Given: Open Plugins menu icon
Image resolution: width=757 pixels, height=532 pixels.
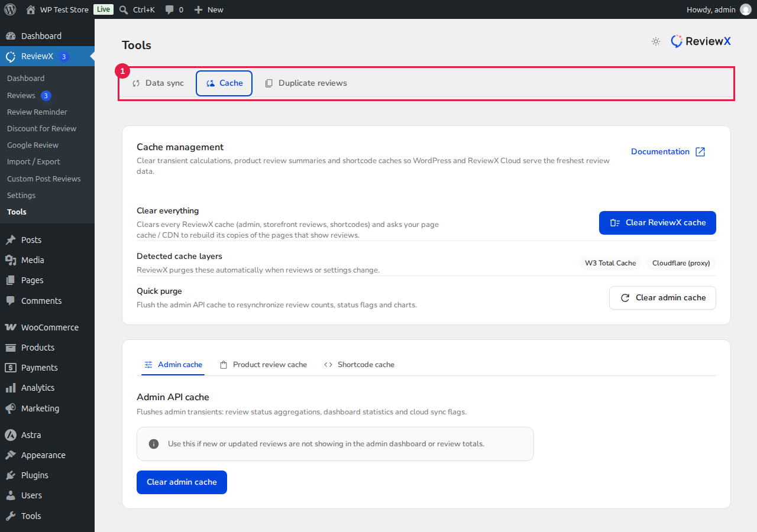Looking at the screenshot, I should [x=11, y=475].
